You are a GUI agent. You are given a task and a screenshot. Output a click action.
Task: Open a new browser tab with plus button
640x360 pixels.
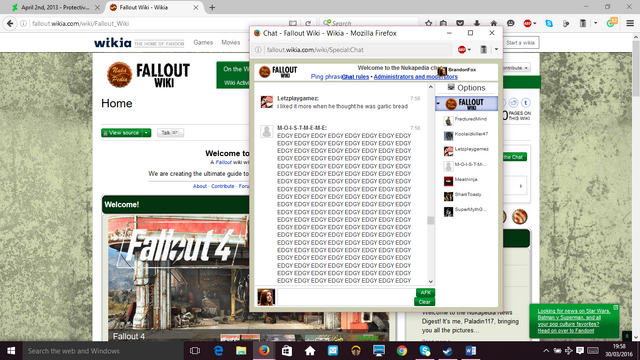[212, 7]
